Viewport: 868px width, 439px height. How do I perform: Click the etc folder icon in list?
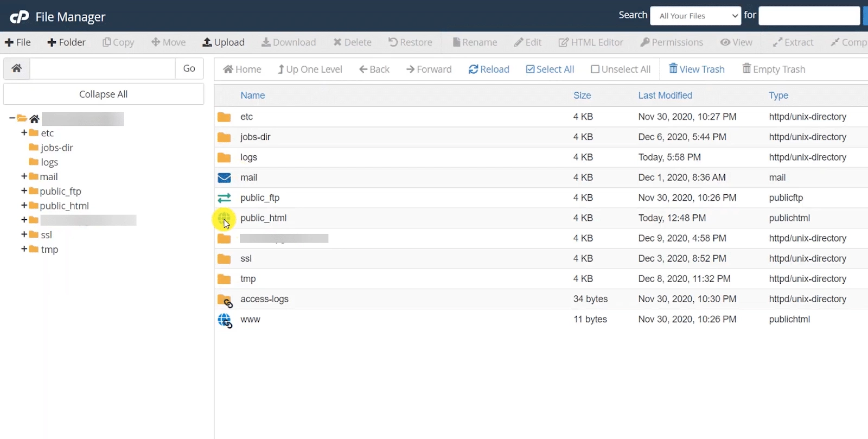click(224, 117)
